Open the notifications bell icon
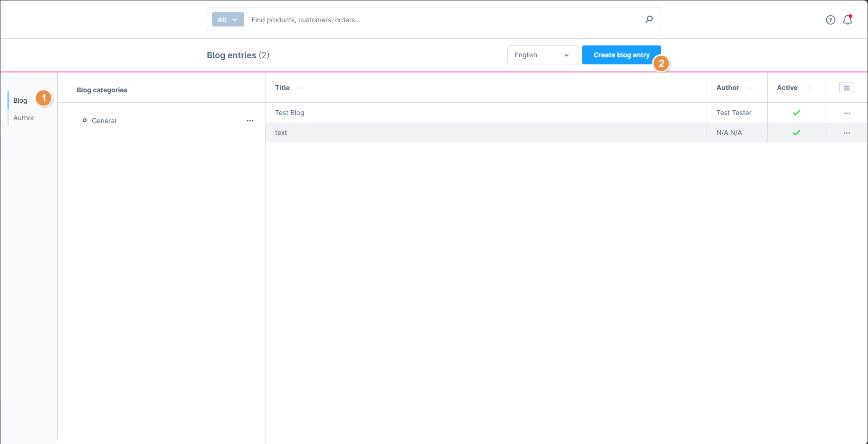 tap(847, 20)
